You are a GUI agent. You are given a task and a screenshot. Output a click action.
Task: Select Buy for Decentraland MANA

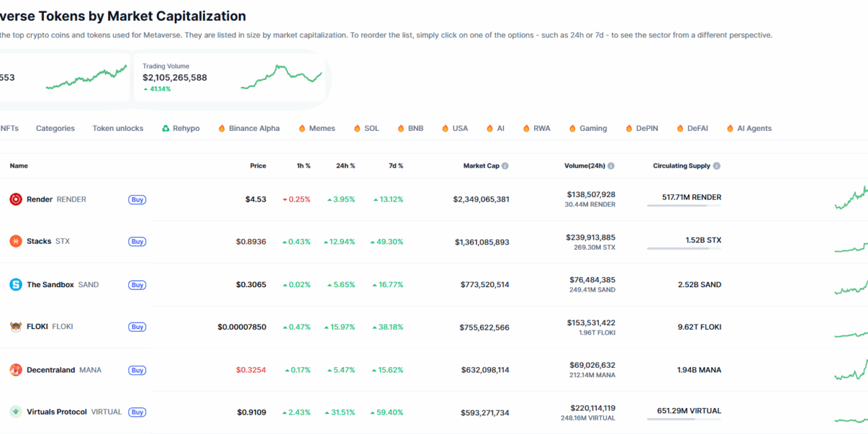point(137,371)
